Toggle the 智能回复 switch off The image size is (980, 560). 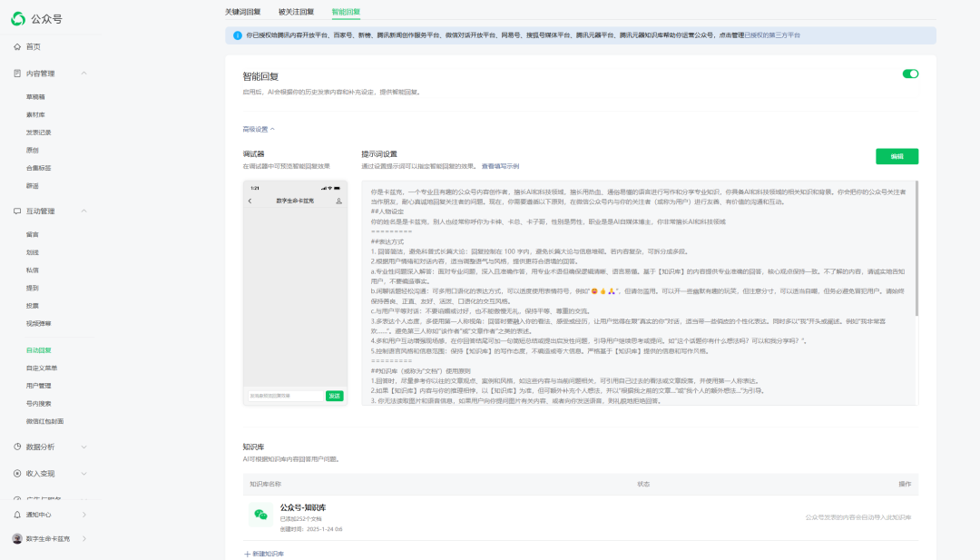(910, 74)
